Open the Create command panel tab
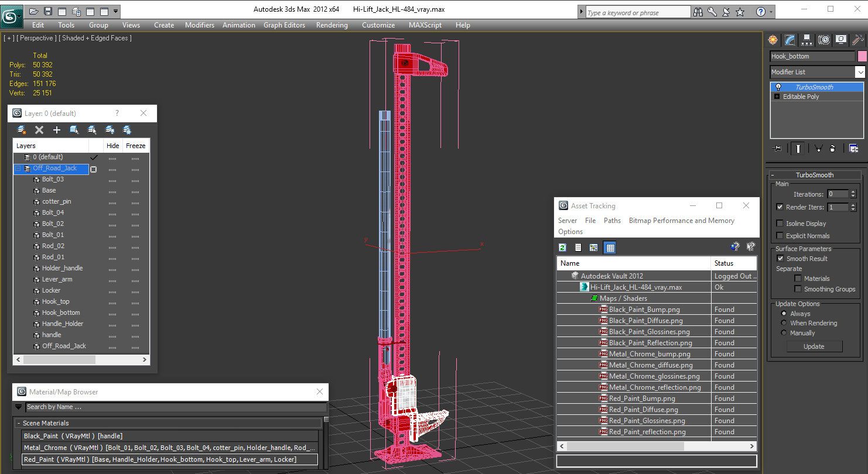868x474 pixels. click(x=773, y=40)
